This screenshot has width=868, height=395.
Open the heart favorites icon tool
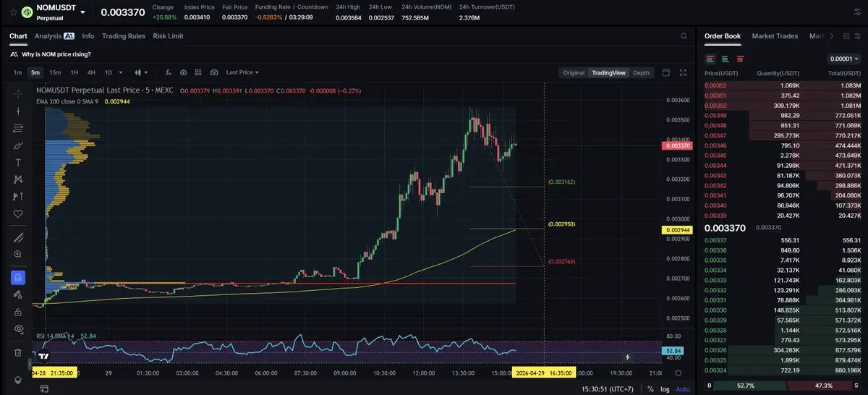pyautogui.click(x=18, y=213)
